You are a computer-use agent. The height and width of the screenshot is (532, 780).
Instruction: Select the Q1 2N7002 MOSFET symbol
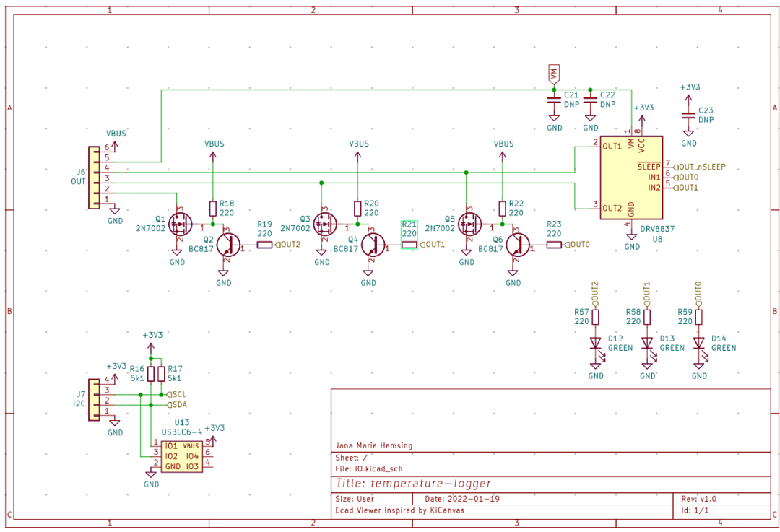180,224
